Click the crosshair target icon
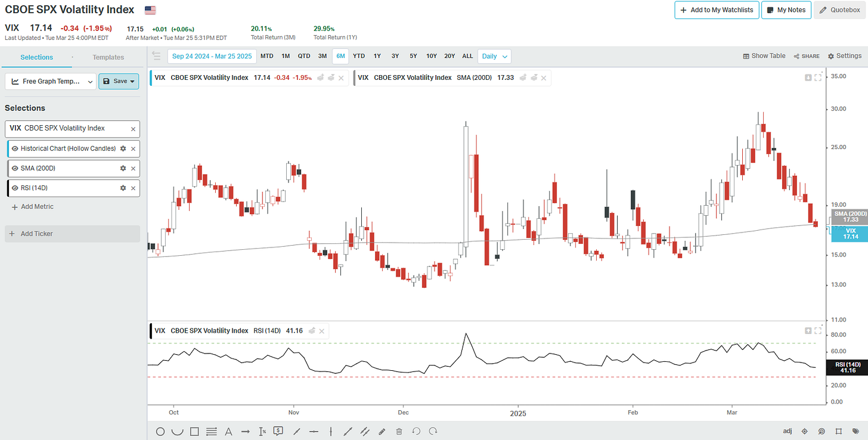This screenshot has width=868, height=440. click(x=805, y=432)
